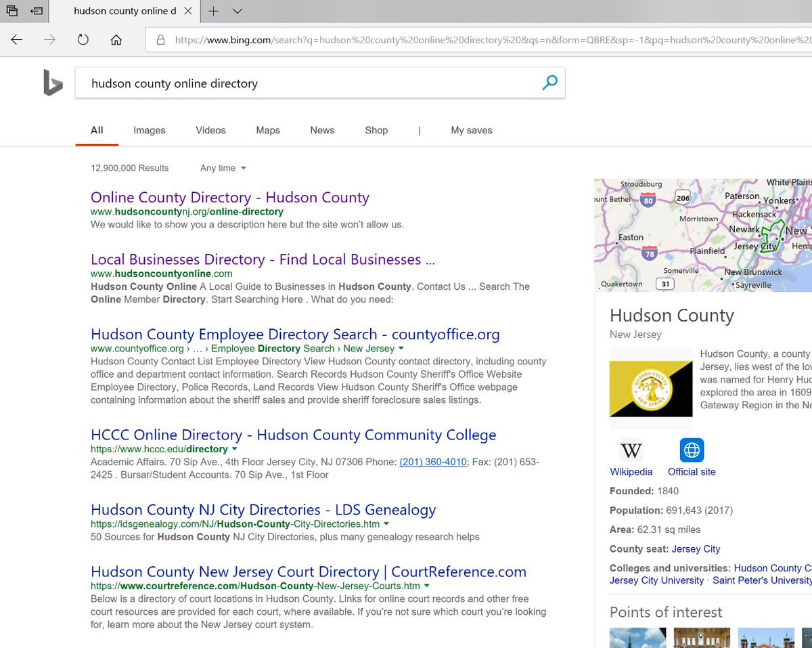Open a new tab with plus icon
Viewport: 812px width, 648px height.
(x=213, y=11)
